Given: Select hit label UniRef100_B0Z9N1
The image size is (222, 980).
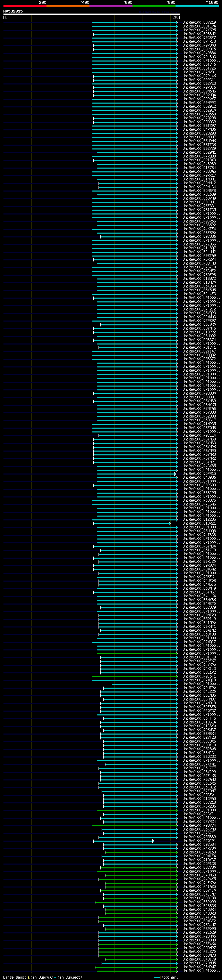Looking at the screenshot, I should pos(199,152).
